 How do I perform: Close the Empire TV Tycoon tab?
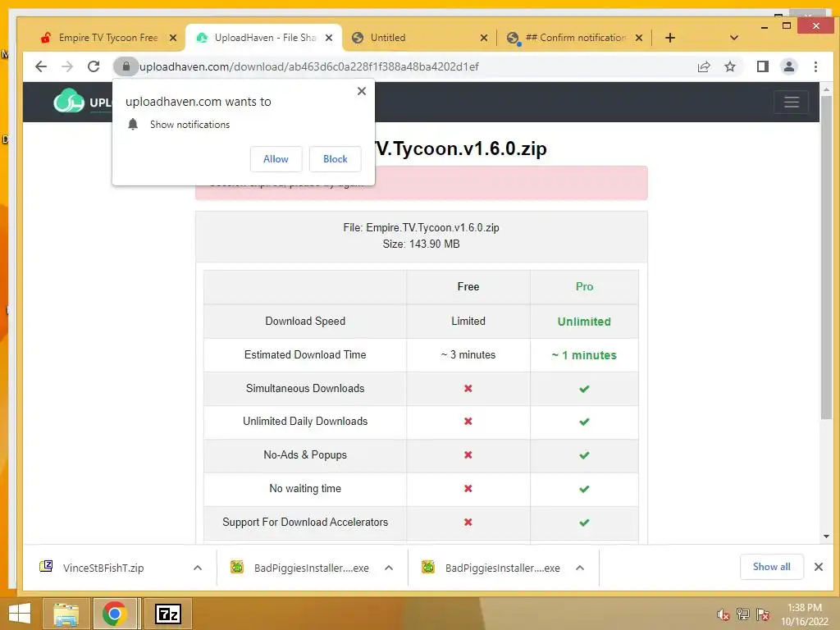click(172, 38)
